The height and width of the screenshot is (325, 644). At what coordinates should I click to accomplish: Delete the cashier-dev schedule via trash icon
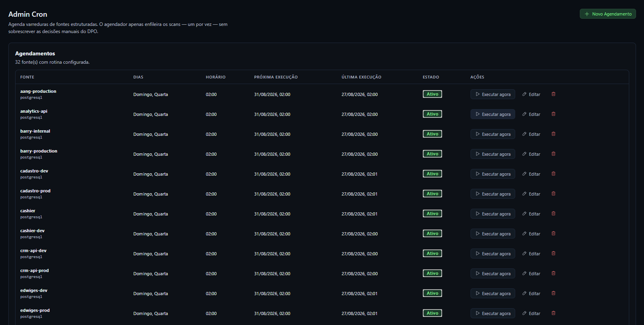point(553,234)
